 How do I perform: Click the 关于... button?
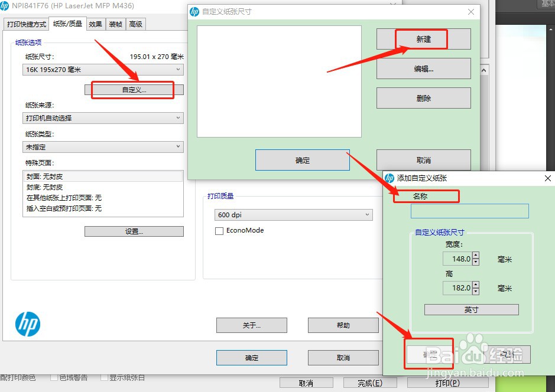pyautogui.click(x=252, y=325)
